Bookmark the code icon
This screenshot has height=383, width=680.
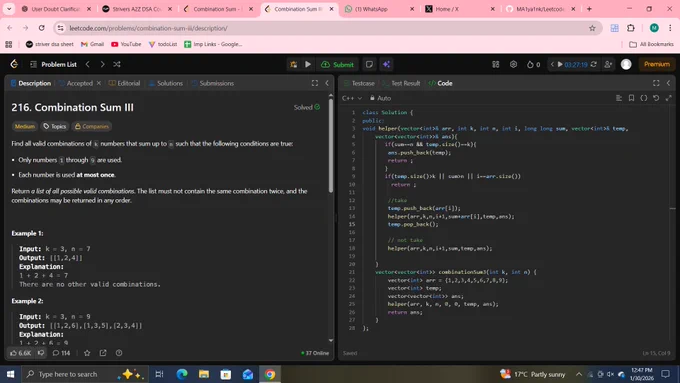(631, 98)
